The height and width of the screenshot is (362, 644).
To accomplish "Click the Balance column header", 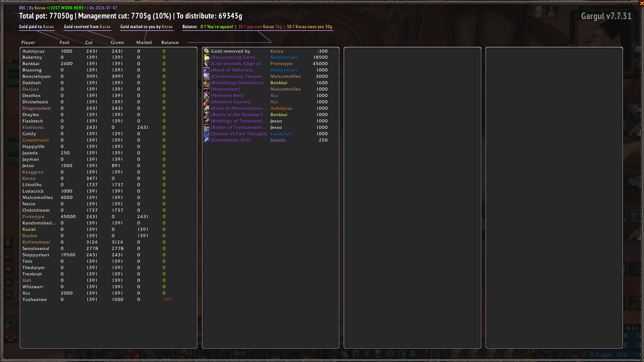I will [170, 43].
